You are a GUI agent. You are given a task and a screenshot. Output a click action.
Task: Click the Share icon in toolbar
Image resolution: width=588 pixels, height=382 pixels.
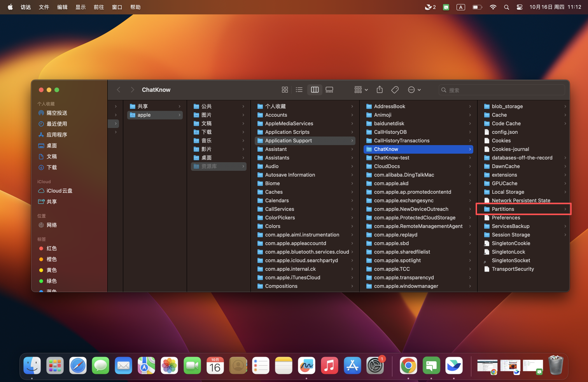tap(380, 90)
